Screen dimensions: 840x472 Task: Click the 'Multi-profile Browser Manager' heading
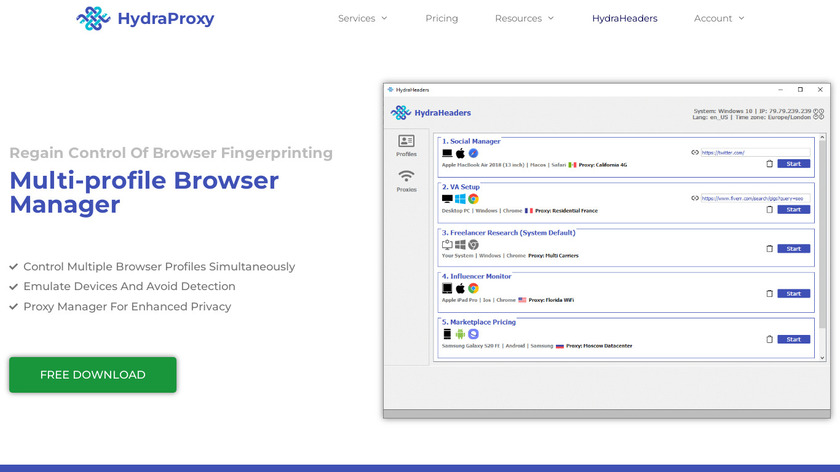point(144,192)
